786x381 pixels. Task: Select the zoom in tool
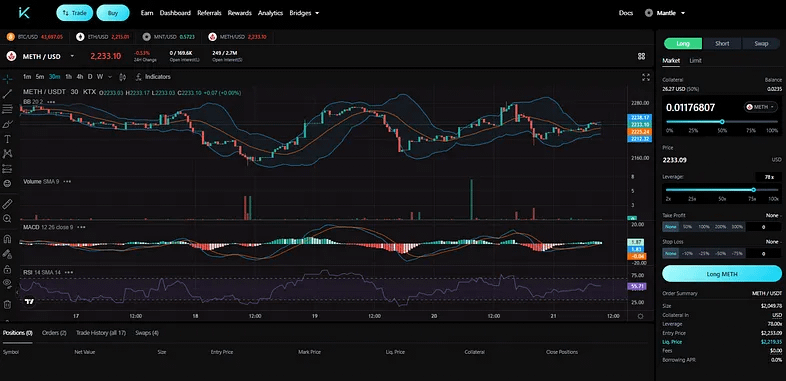pyautogui.click(x=8, y=219)
